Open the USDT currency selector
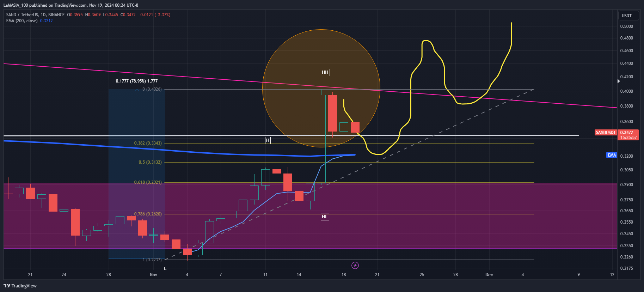Image resolution: width=644 pixels, height=292 pixels. point(628,16)
